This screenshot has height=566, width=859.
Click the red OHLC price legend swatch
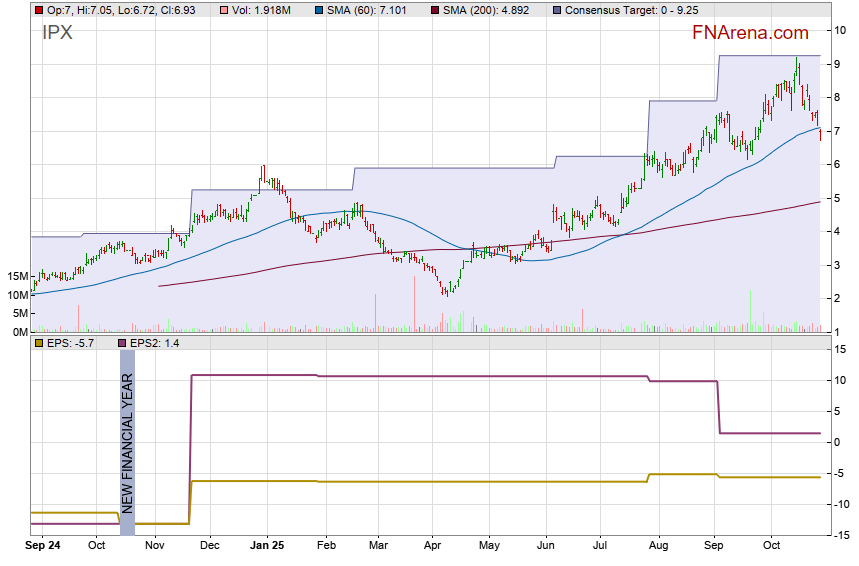(38, 10)
